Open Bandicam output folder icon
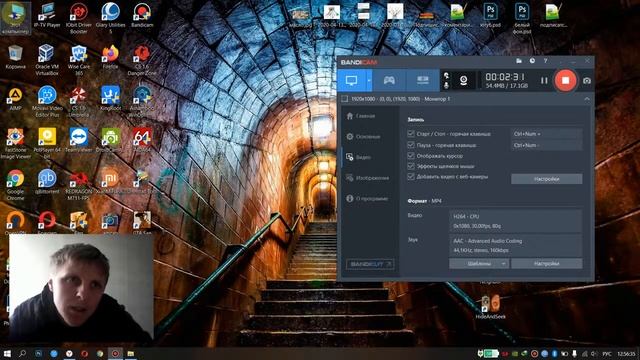This screenshot has width=640, height=360. click(x=519, y=61)
